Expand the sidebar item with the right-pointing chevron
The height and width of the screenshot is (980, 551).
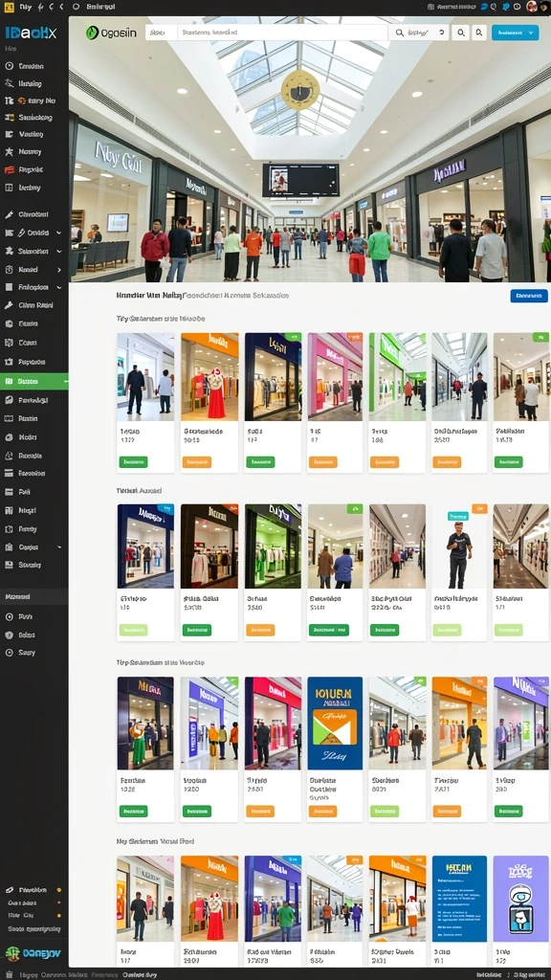tap(34, 269)
